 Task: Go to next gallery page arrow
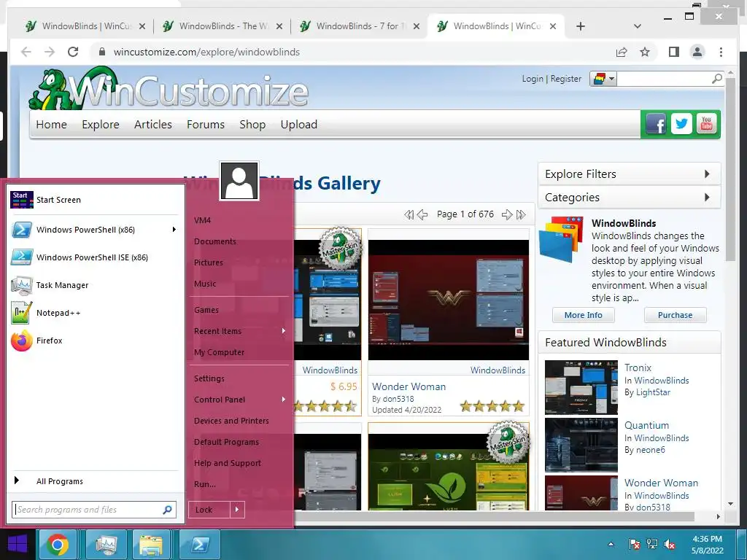506,215
